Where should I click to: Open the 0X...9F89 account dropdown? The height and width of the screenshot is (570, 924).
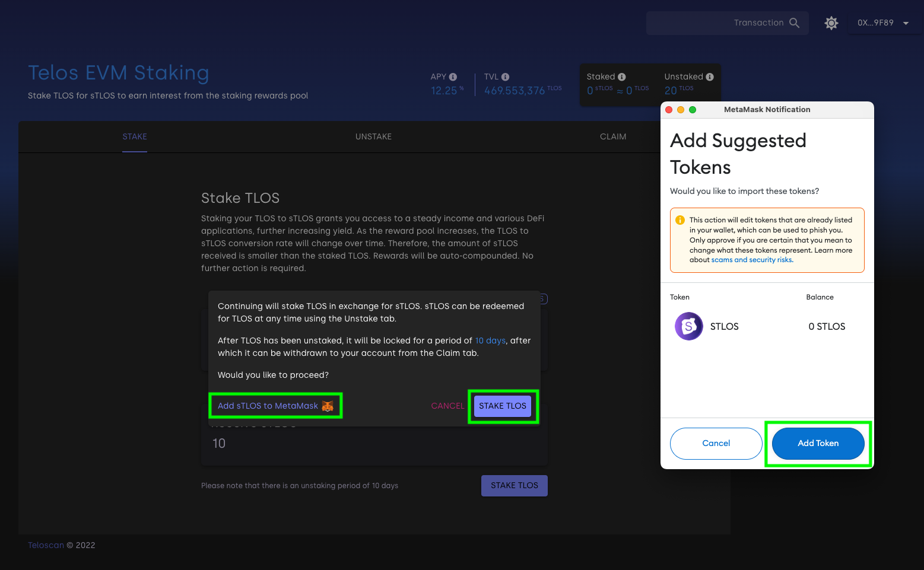(x=882, y=23)
